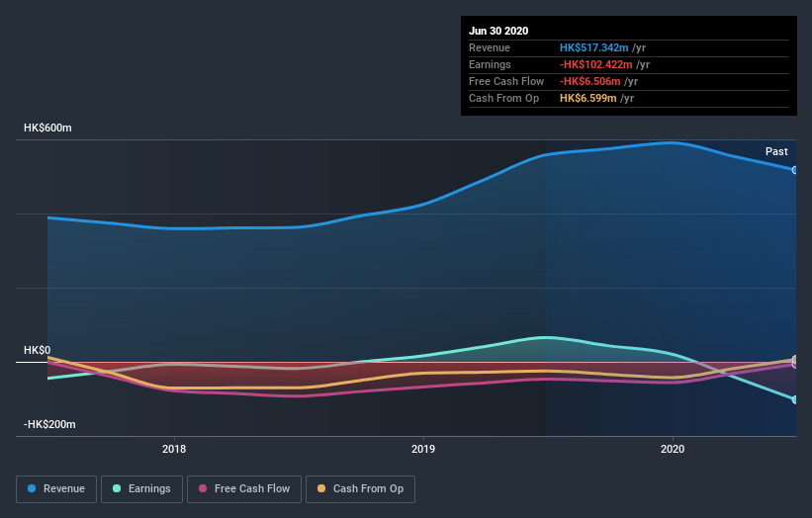Click the HK$600m axis label
This screenshot has width=812, height=518.
[x=47, y=128]
